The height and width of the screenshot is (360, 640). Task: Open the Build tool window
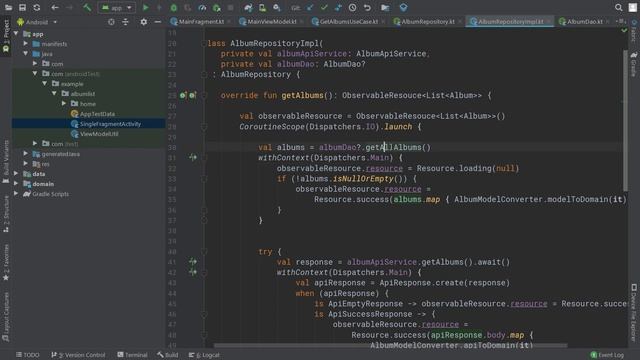point(168,355)
